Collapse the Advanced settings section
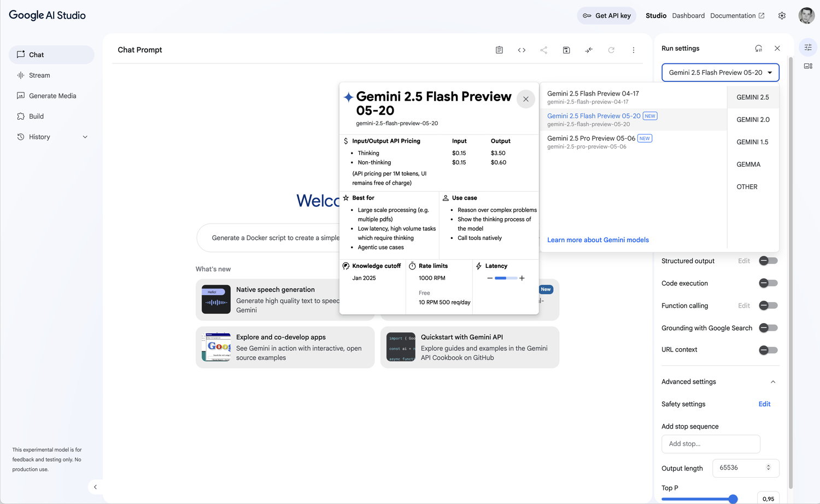The image size is (820, 504). coord(773,382)
